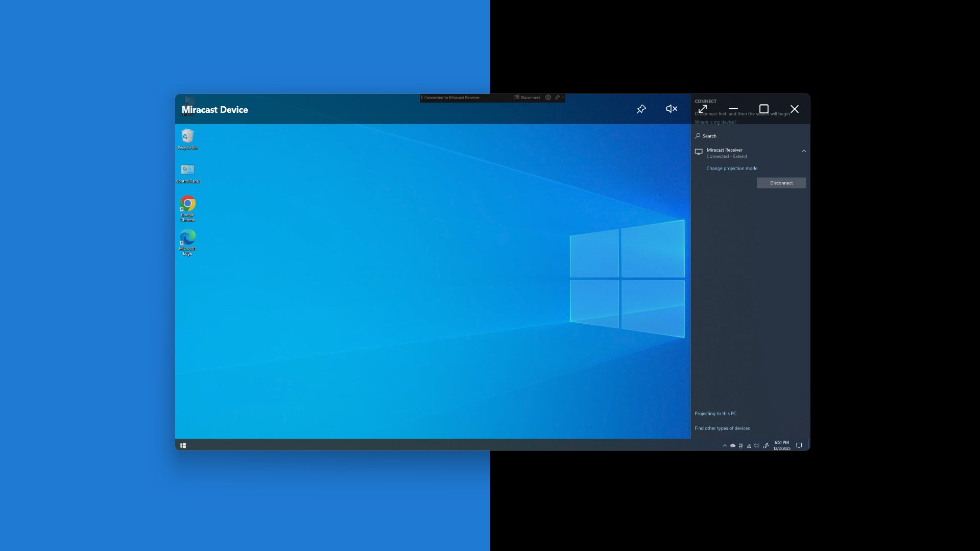980x551 pixels.
Task: Open the Action Center from the taskbar
Action: click(x=799, y=445)
